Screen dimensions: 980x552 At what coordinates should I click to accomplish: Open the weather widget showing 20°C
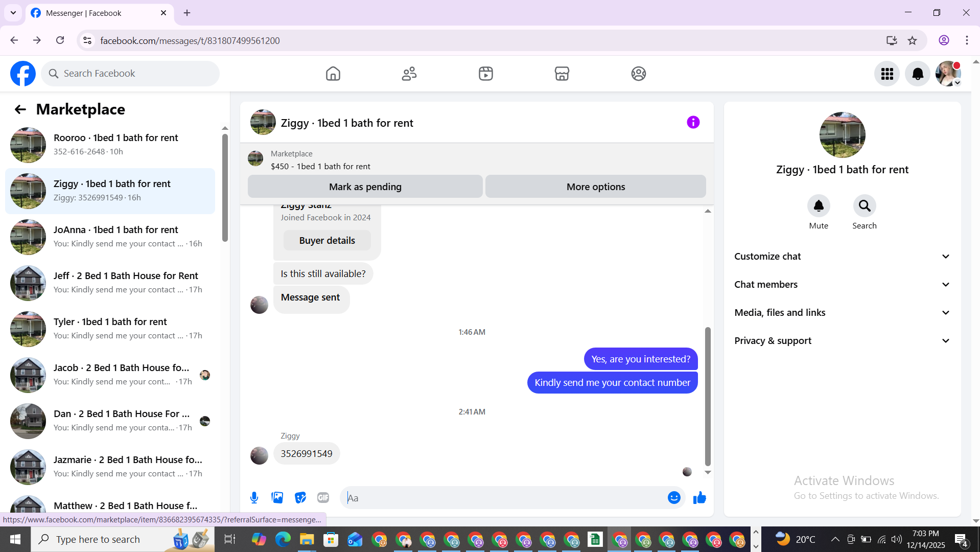point(795,539)
